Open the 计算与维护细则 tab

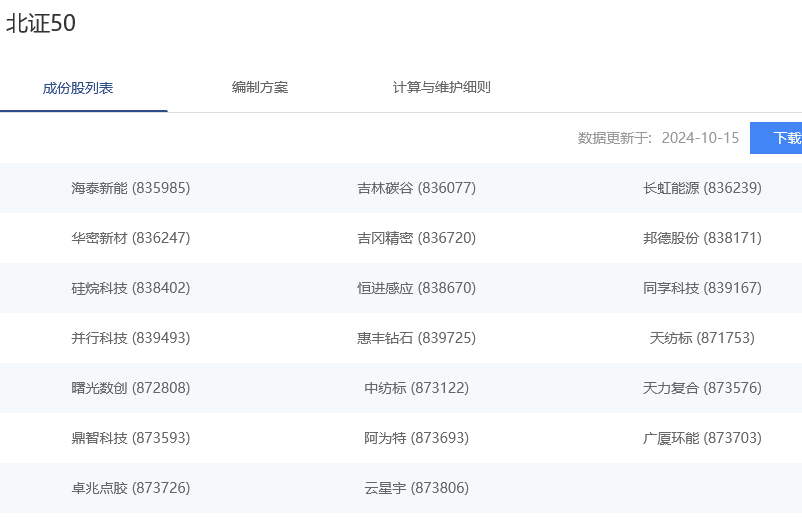pos(441,87)
